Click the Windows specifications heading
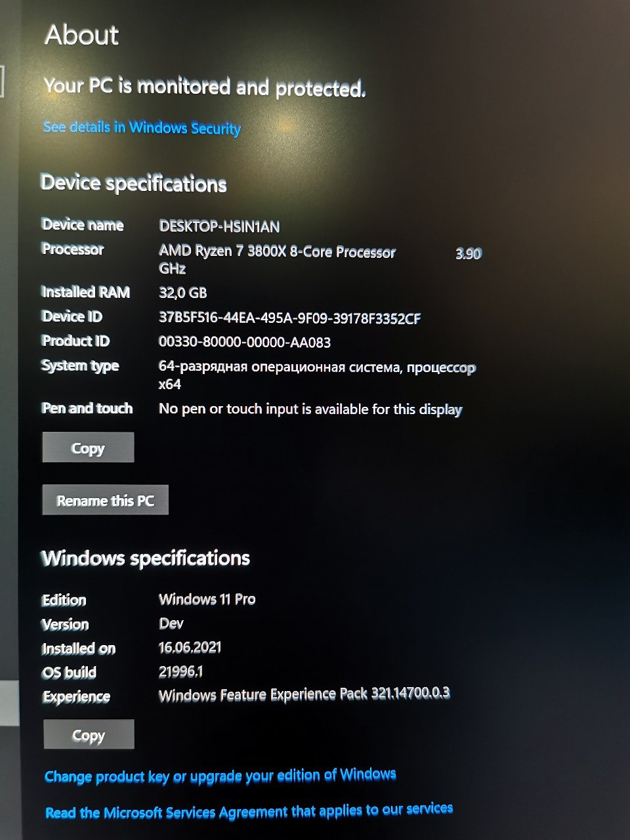630x840 pixels. tap(146, 558)
